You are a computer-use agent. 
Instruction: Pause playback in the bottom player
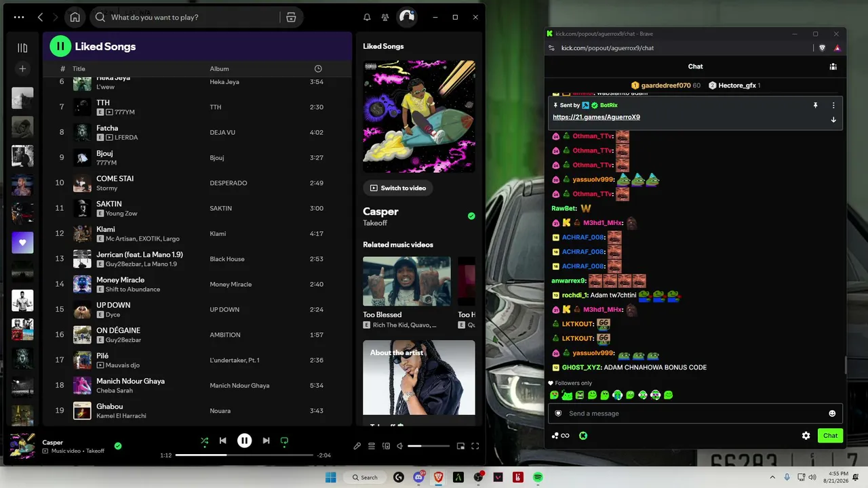[x=244, y=441]
